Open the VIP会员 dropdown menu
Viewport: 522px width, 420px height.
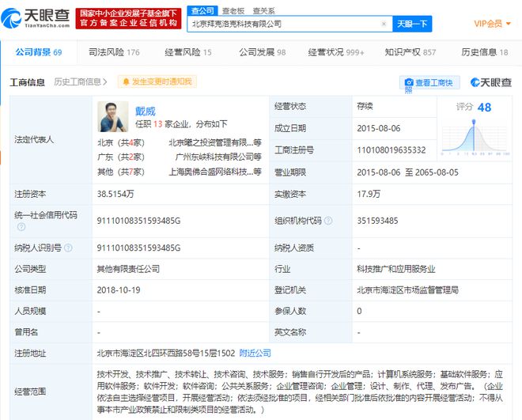click(x=492, y=24)
